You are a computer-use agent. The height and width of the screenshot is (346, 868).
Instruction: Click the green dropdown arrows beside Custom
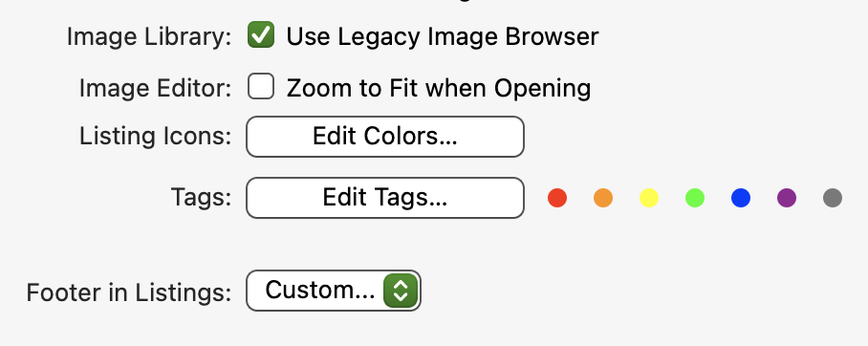tap(401, 291)
